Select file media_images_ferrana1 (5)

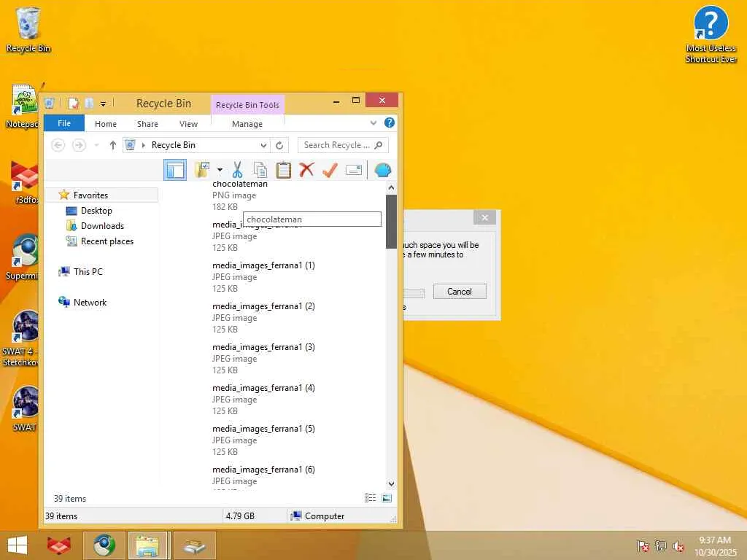click(263, 440)
